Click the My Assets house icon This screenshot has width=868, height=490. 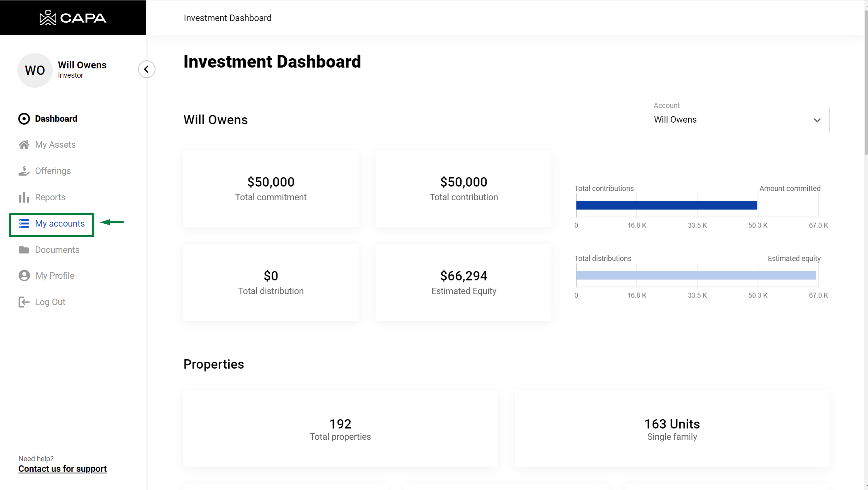pos(24,144)
